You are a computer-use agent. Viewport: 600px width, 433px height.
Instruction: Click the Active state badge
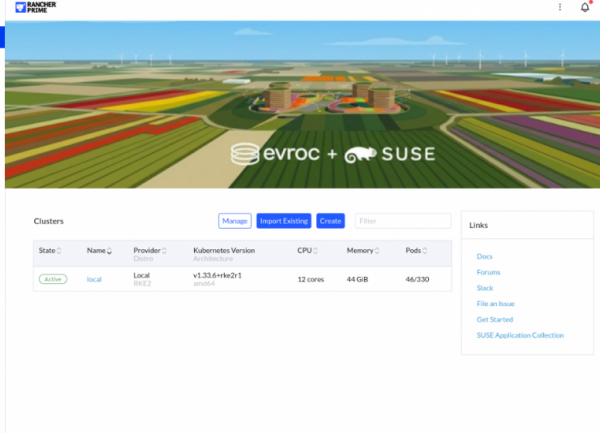point(53,279)
